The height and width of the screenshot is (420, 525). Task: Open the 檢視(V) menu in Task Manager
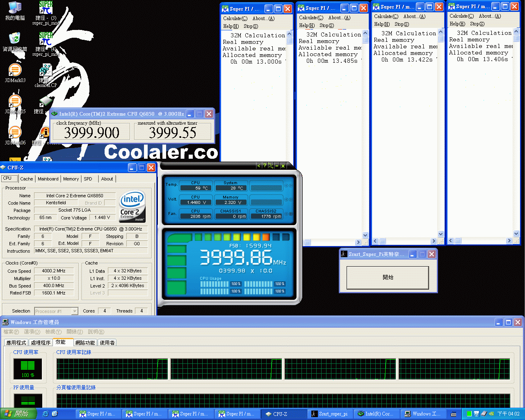(53, 332)
